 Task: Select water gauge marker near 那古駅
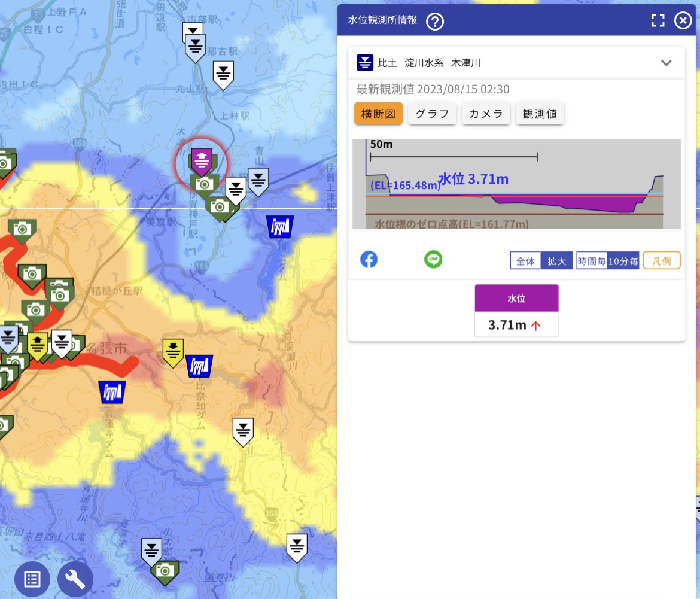[x=196, y=48]
